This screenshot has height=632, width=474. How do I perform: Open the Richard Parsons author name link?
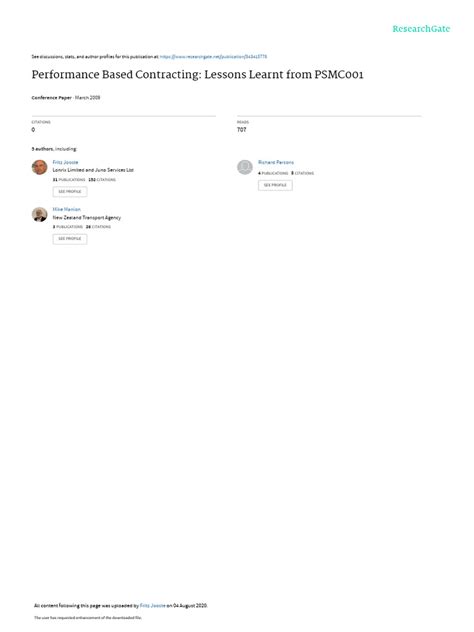point(276,162)
